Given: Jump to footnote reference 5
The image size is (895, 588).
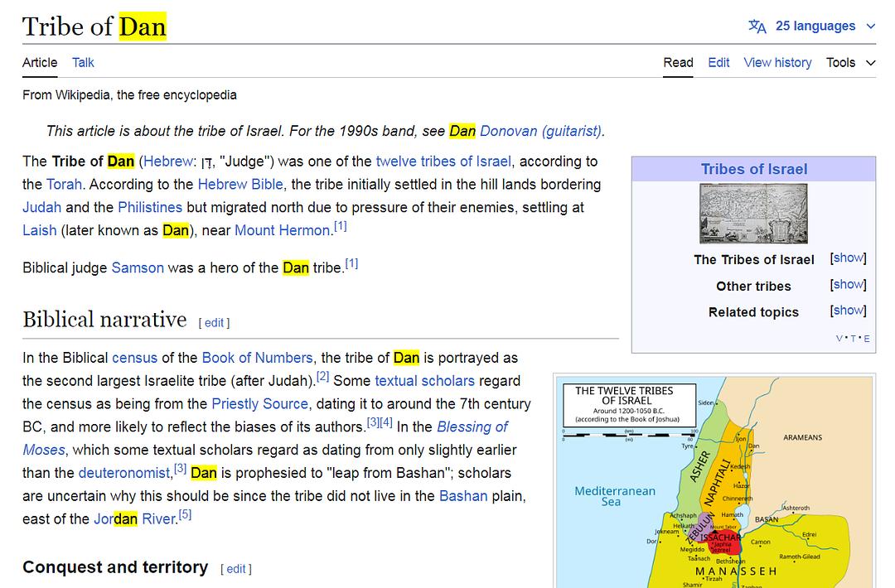Looking at the screenshot, I should [x=185, y=514].
